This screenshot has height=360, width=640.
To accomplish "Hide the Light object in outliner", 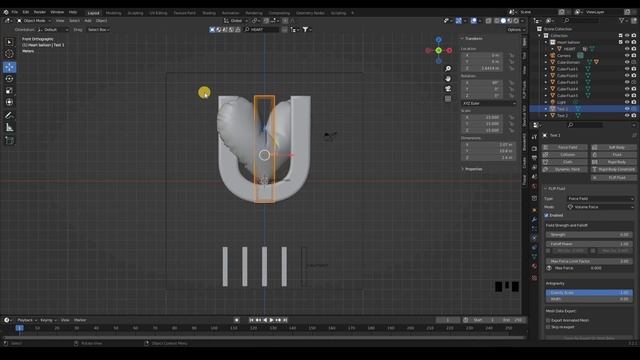I will 627,102.
